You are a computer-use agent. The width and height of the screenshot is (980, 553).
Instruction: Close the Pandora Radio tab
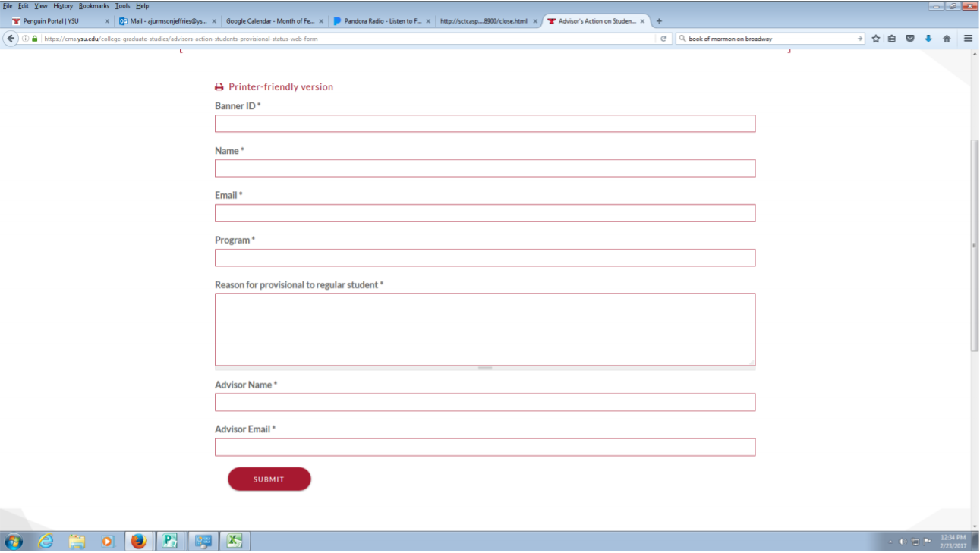click(x=428, y=21)
